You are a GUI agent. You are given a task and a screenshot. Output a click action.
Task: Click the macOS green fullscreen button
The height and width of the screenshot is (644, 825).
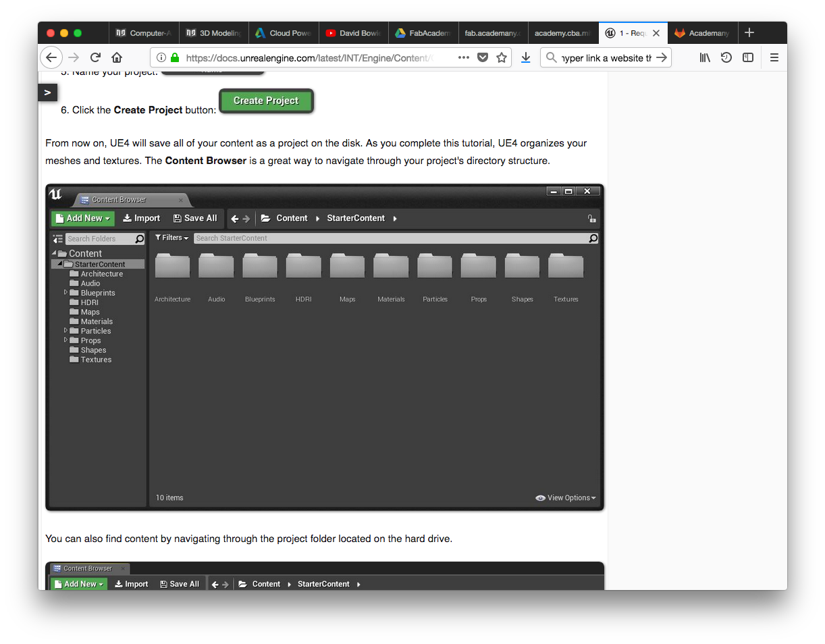click(78, 33)
